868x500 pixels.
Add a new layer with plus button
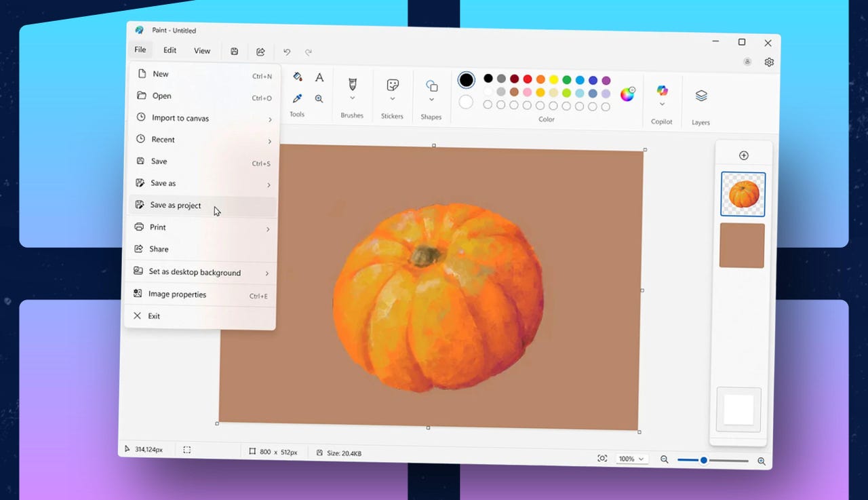pos(743,155)
